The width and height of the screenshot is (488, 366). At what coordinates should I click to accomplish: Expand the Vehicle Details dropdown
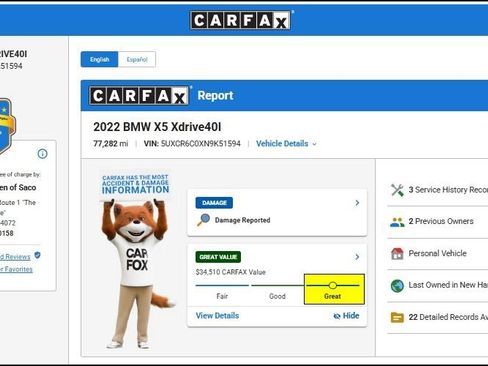point(286,144)
